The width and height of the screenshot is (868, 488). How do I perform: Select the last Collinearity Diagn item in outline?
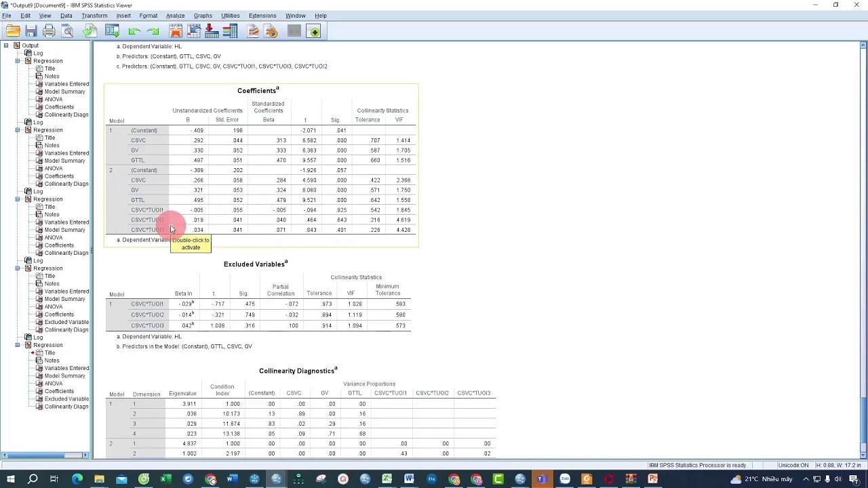pos(66,407)
